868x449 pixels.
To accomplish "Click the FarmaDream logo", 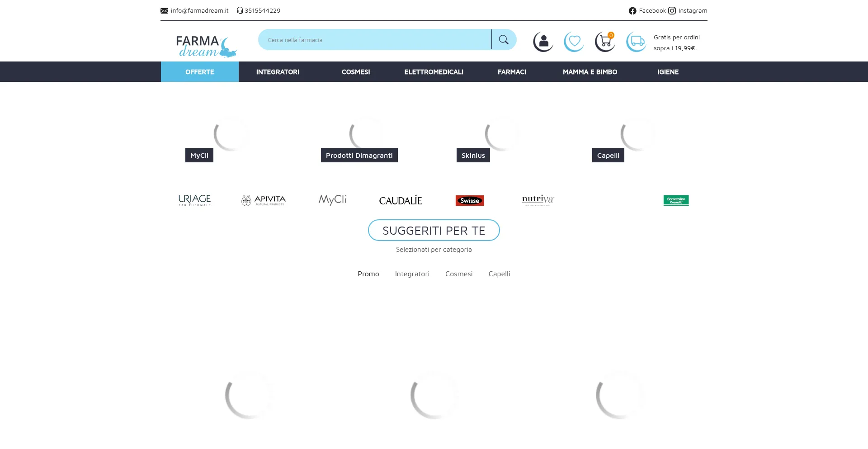I will click(206, 47).
